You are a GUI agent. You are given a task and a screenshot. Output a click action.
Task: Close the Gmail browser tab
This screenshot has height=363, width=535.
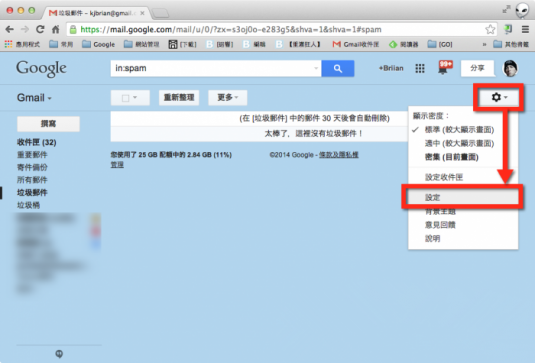[x=142, y=13]
